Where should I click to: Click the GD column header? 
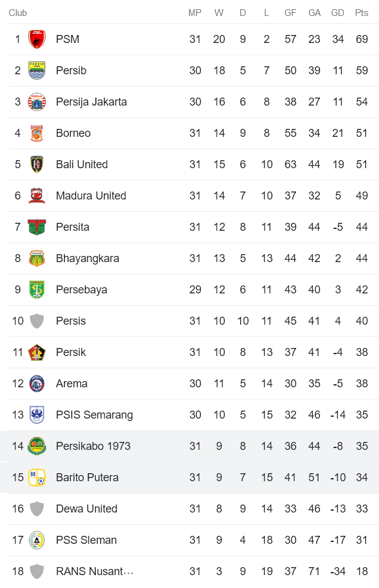[337, 12]
